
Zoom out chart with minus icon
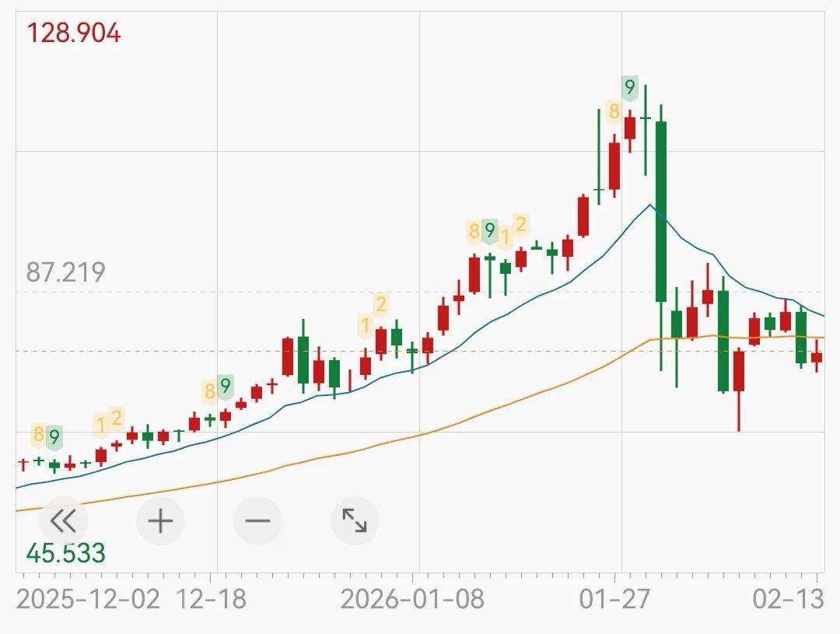[257, 520]
